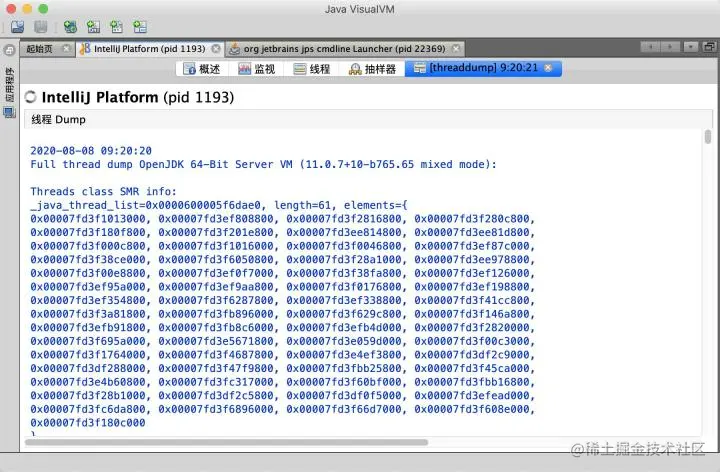Close the 起始页 tab
Image resolution: width=720 pixels, height=472 pixels.
tap(67, 49)
